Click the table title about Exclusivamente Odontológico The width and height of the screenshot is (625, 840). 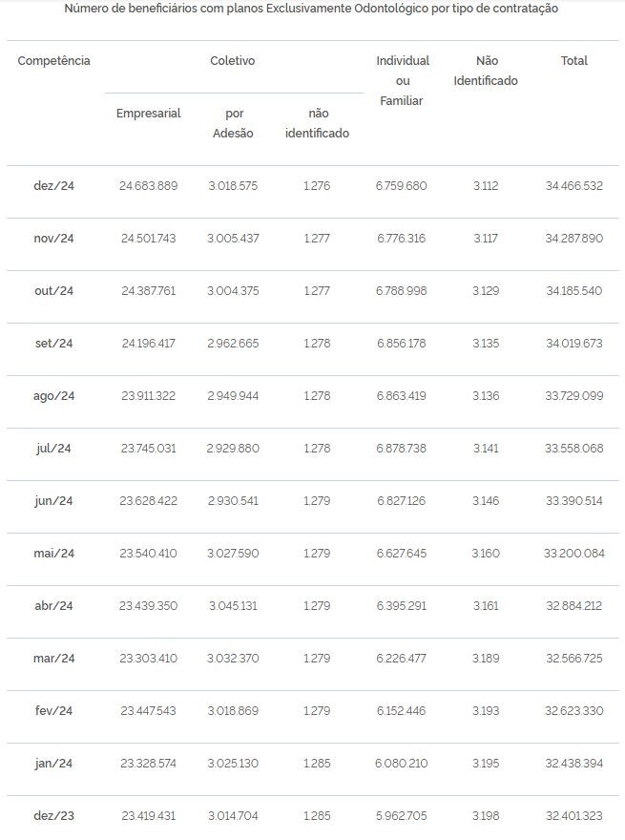pos(311,9)
